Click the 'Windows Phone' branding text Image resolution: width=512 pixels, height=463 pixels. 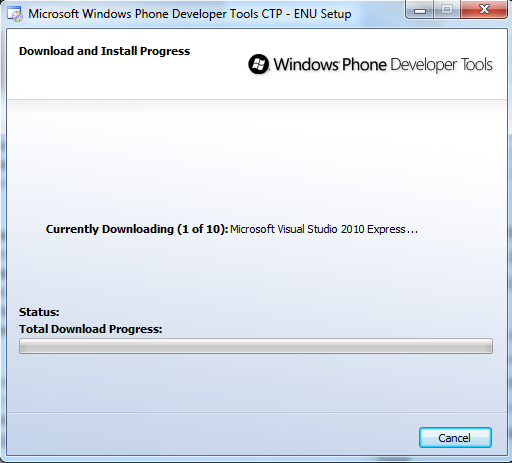coord(330,65)
